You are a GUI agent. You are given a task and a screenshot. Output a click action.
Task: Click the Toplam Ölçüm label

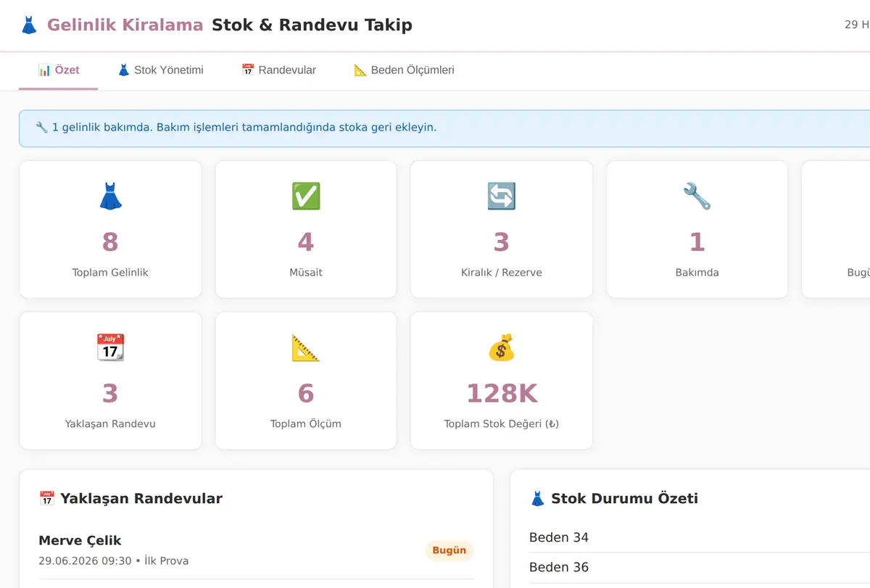(306, 424)
